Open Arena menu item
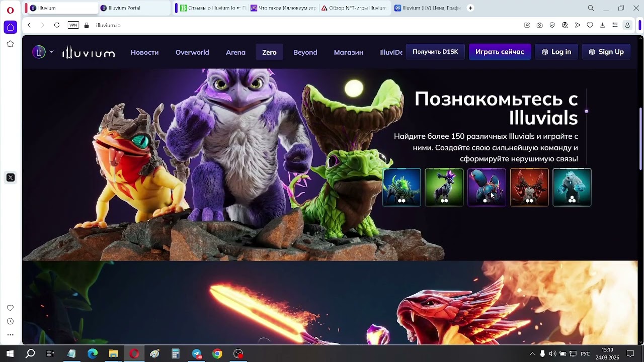 tap(235, 52)
